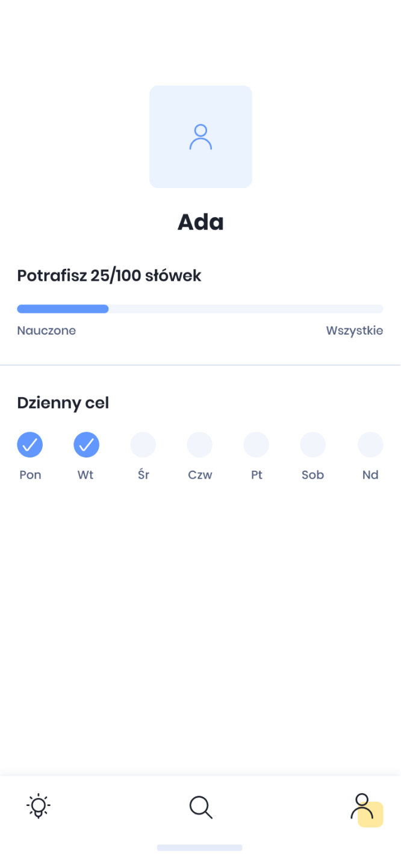Tap the user name Ada
The height and width of the screenshot is (868, 401).
200,222
